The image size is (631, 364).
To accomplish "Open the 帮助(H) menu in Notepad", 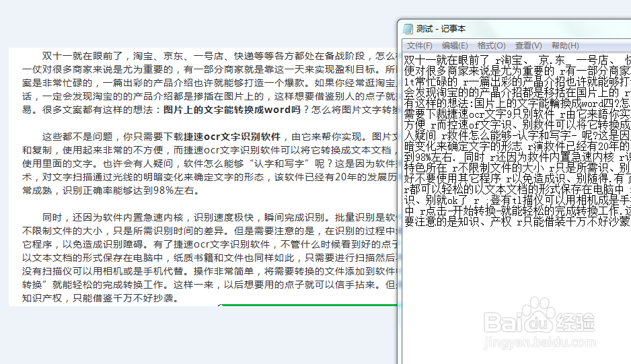I will coord(565,46).
